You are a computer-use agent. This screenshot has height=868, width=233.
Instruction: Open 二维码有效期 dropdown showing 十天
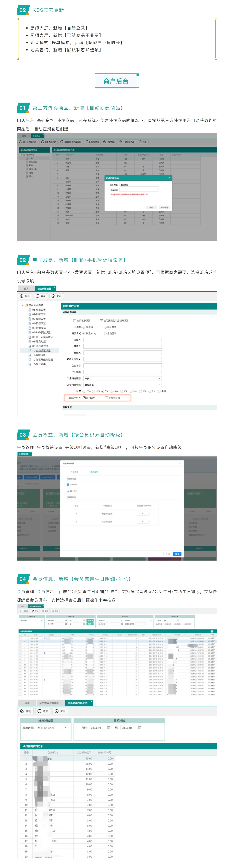click(122, 379)
